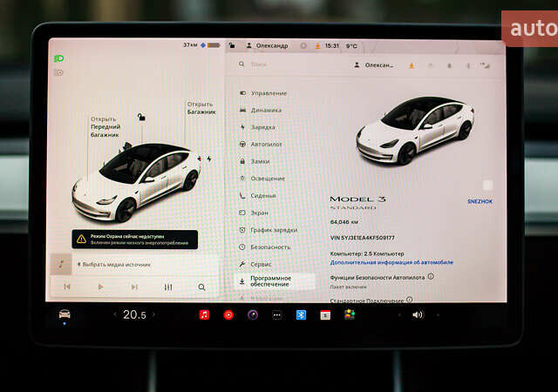Select the Автопилот menu item
This screenshot has height=392, width=558.
tap(266, 144)
